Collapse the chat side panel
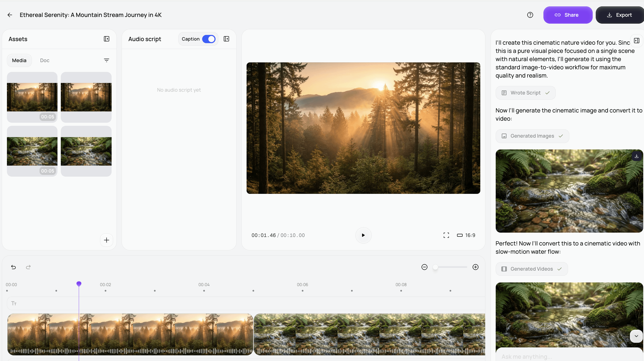644x361 pixels. [x=637, y=41]
